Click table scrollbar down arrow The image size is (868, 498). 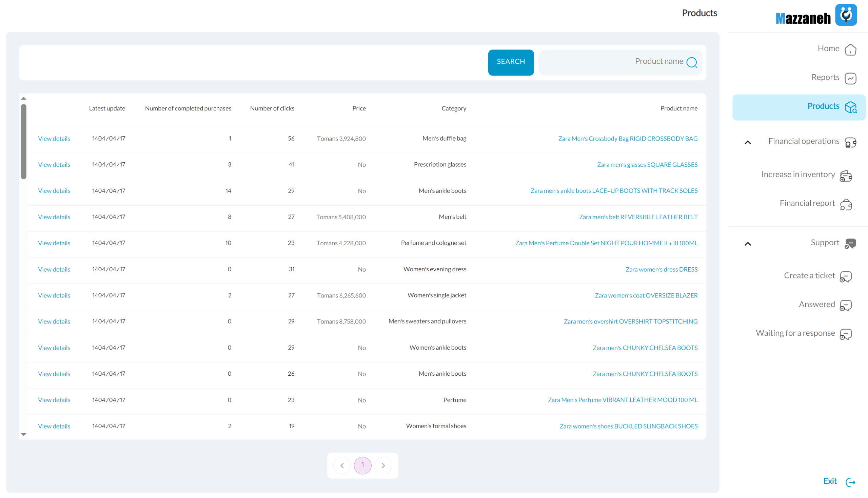(24, 434)
